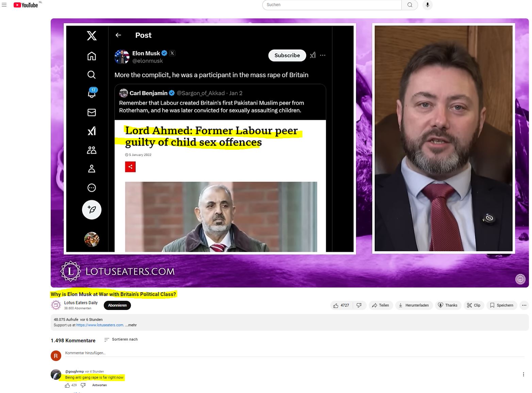Open options menu for @goughrmp comment

click(523, 374)
